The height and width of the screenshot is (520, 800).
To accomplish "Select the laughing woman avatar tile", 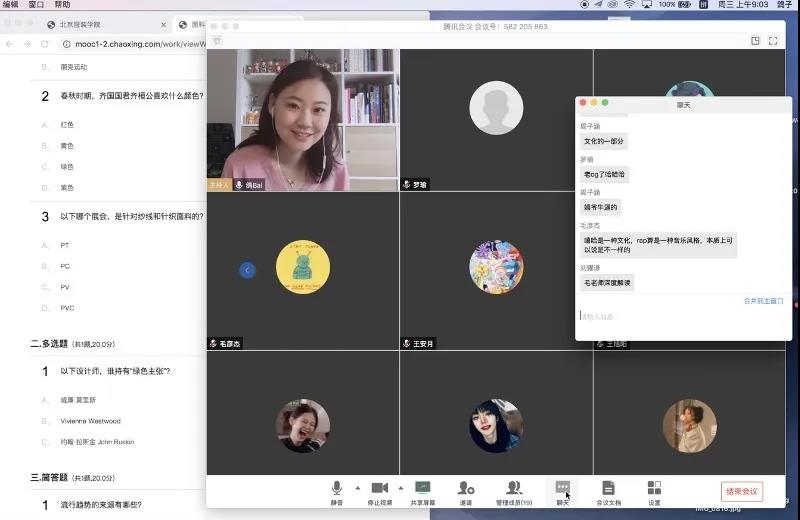I will click(303, 426).
